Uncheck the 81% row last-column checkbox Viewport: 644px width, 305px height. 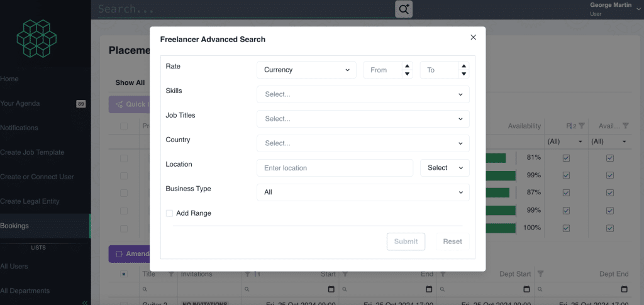(x=609, y=157)
